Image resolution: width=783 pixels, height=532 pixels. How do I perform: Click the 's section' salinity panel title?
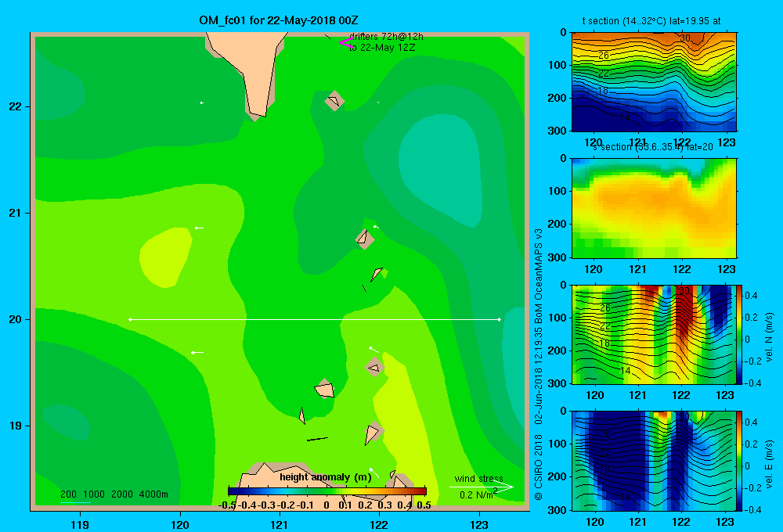click(652, 147)
